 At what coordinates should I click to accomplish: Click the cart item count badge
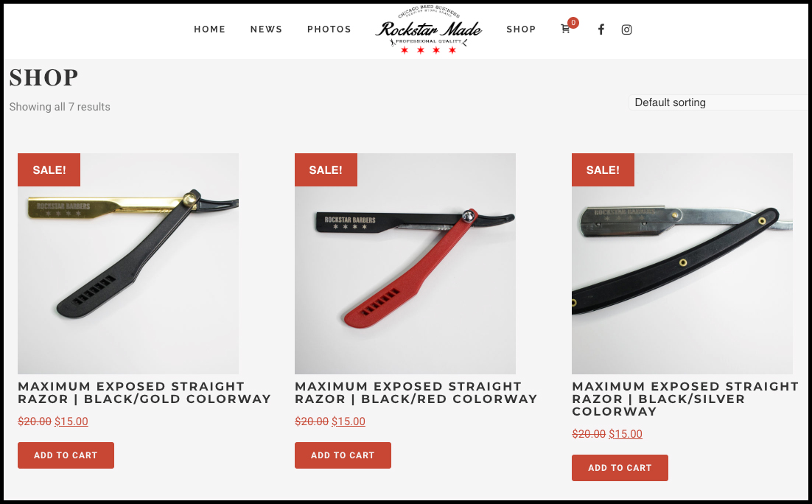pos(573,22)
